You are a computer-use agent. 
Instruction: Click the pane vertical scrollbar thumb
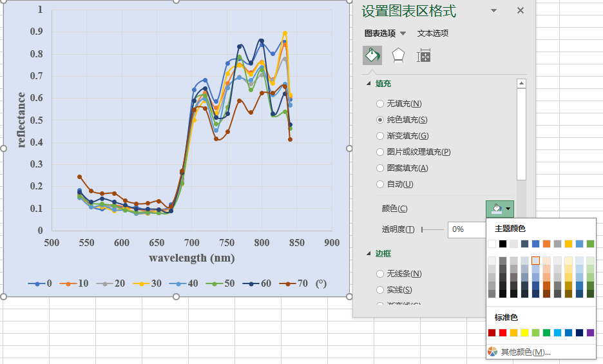pos(521,134)
